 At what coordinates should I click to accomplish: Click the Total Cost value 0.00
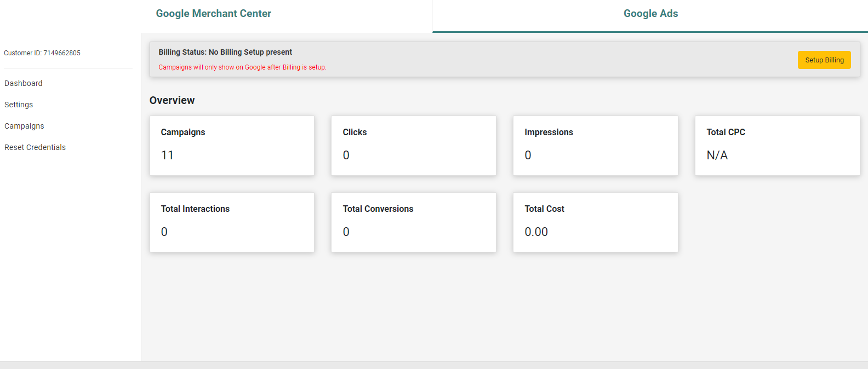point(536,232)
